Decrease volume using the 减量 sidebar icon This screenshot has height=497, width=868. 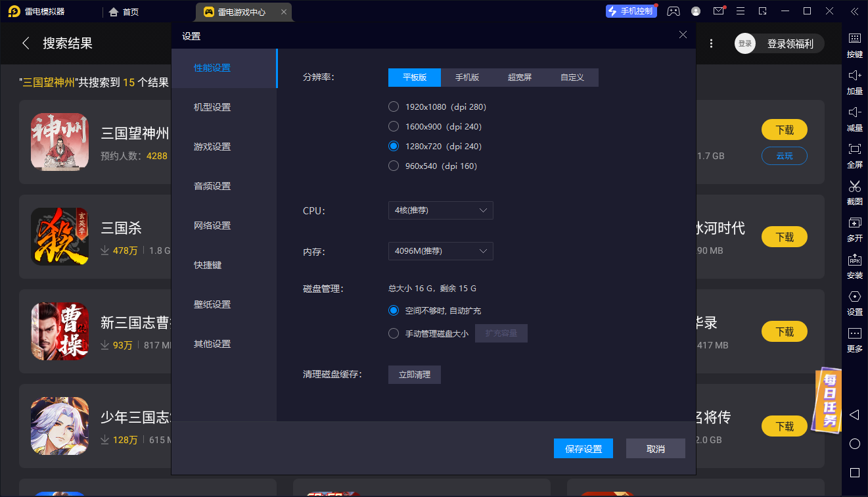(x=854, y=120)
